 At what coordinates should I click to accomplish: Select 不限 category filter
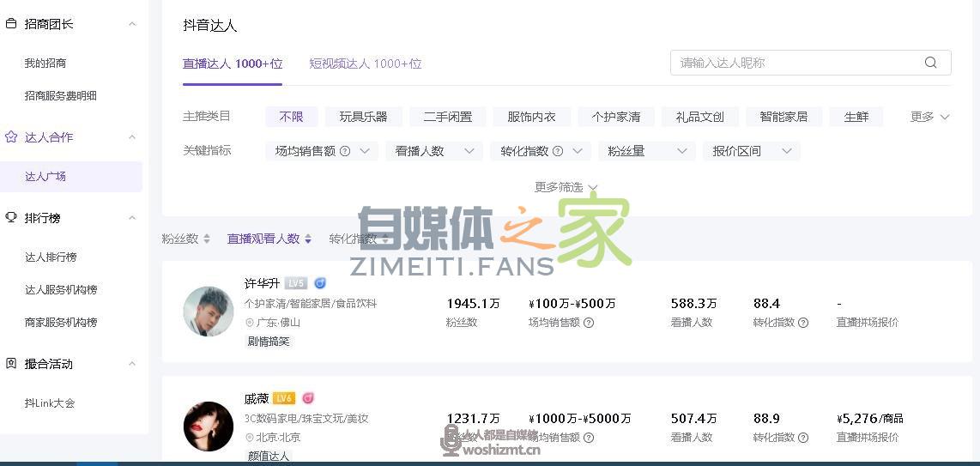coord(291,117)
